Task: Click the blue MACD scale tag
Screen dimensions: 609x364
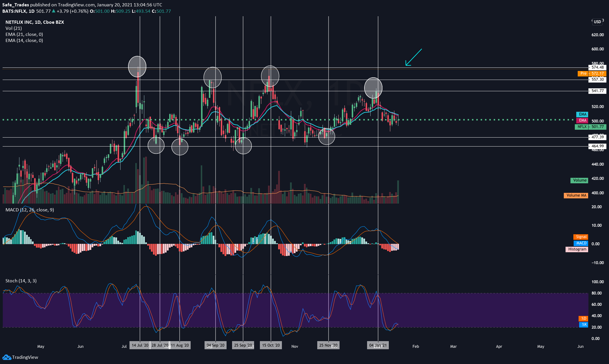Action: 581,243
